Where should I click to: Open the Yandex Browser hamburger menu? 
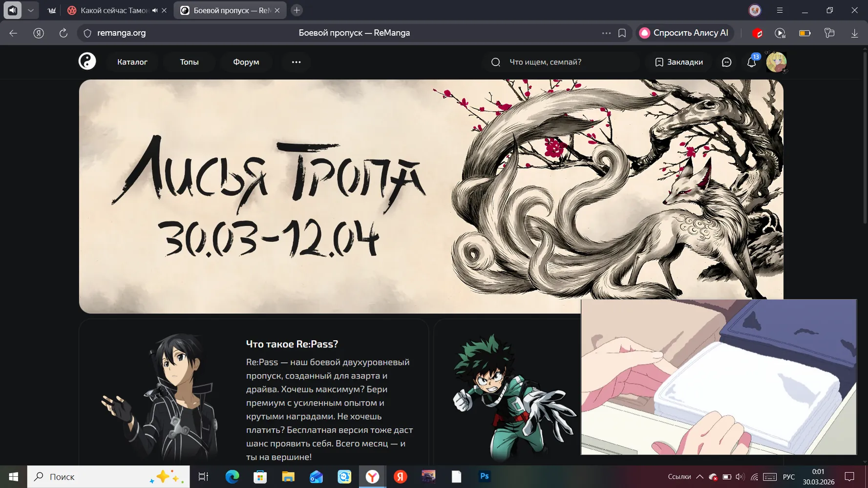point(780,10)
